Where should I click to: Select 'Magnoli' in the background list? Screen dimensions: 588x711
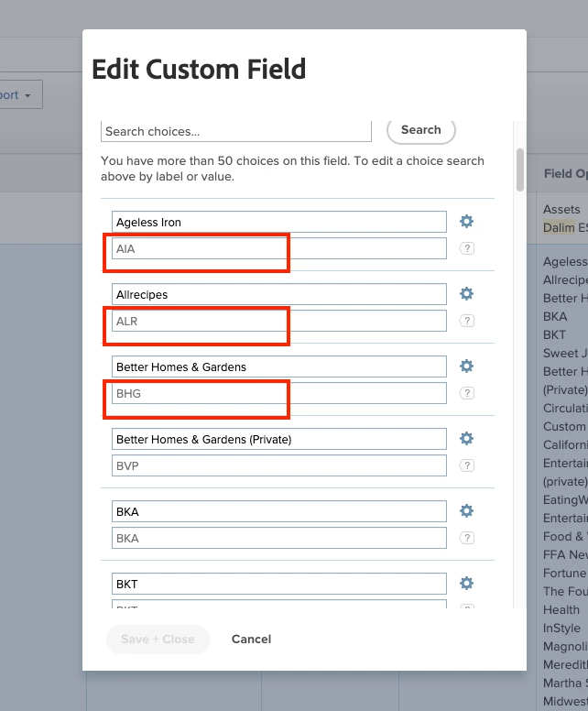point(565,646)
